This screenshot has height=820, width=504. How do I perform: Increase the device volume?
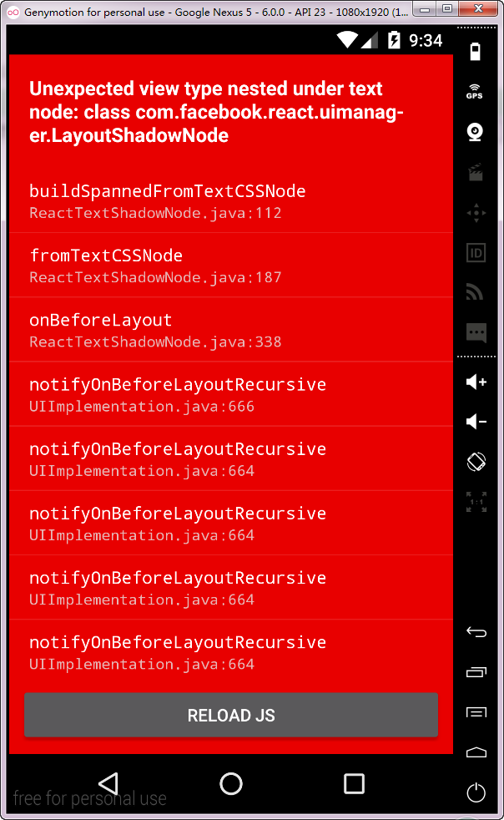tap(476, 382)
